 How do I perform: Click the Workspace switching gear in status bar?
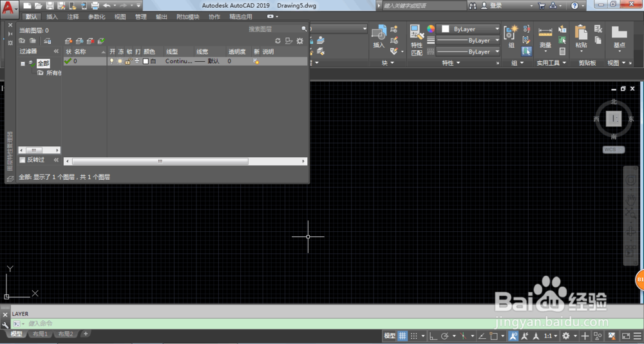click(566, 336)
